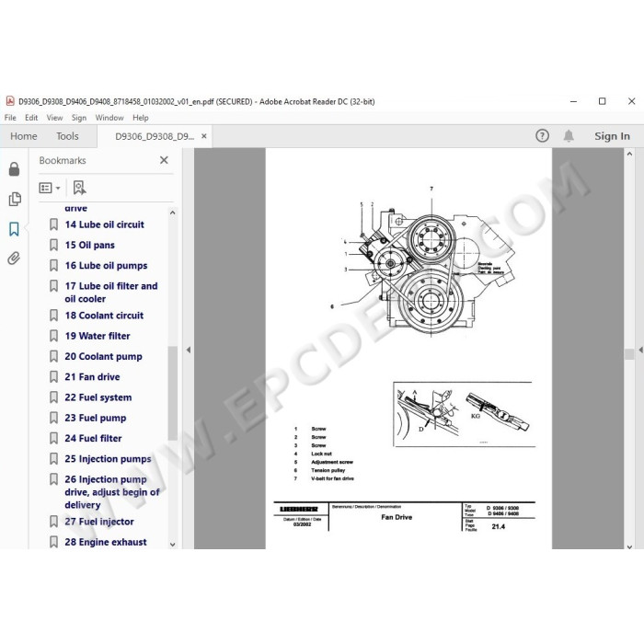Image resolution: width=644 pixels, height=644 pixels.
Task: Open the Sign menu
Action: [x=79, y=118]
